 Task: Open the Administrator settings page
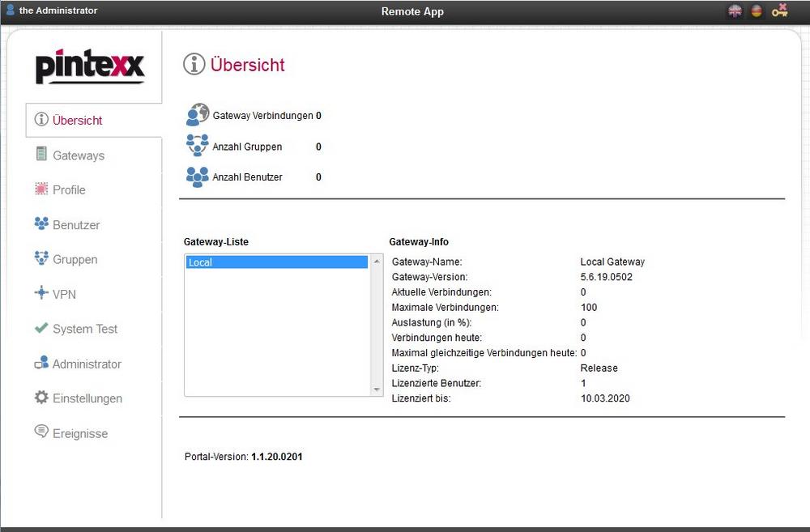click(x=87, y=364)
